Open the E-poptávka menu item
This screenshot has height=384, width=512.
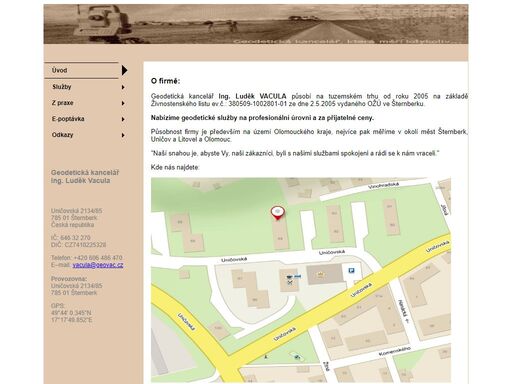pos(68,119)
